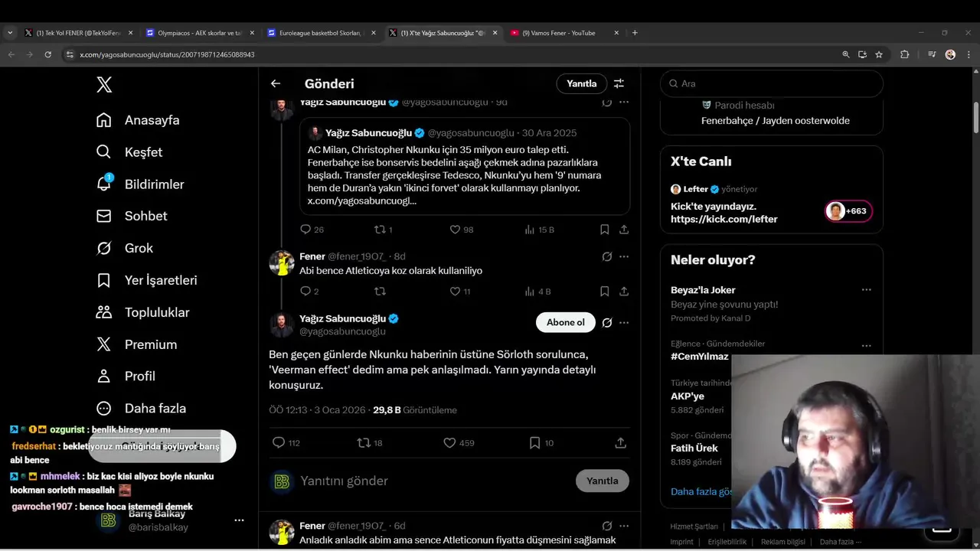The width and height of the screenshot is (980, 551).
Task: Switch to Vamos Fener YouTube tab
Action: click(x=563, y=33)
